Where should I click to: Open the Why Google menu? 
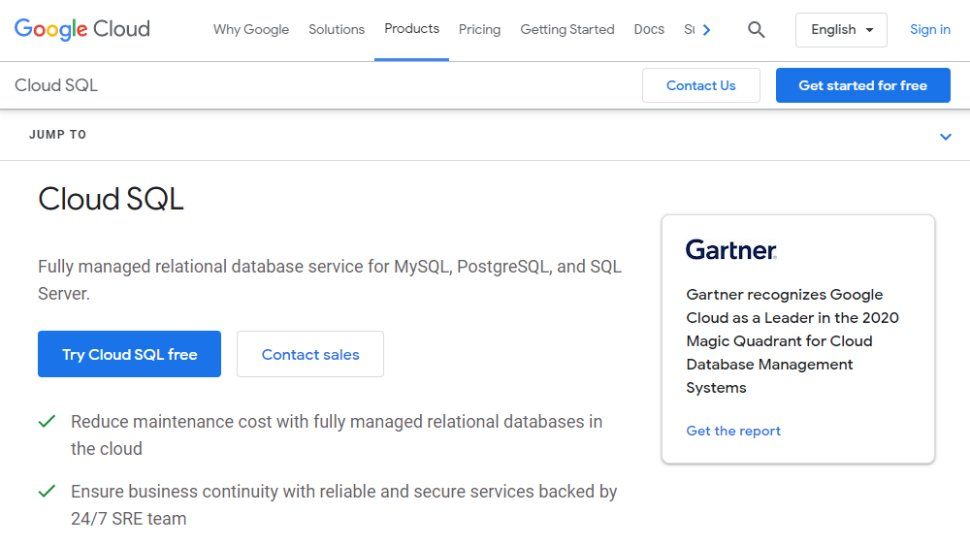(251, 30)
